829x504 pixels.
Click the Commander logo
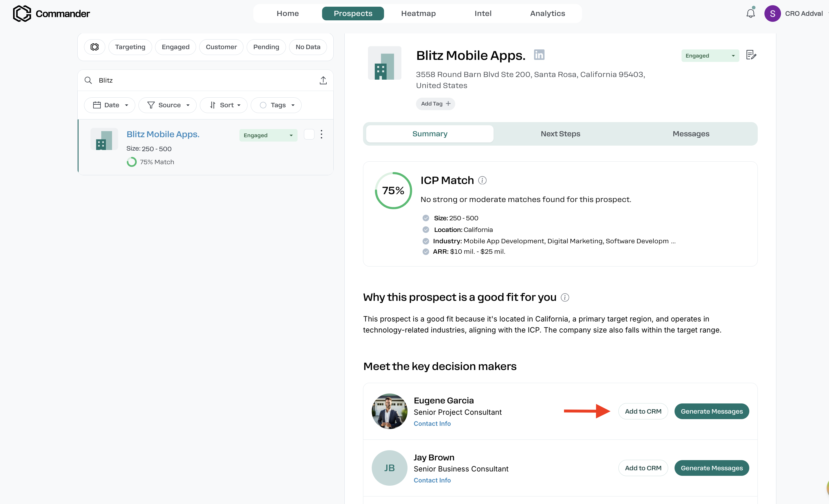[x=51, y=13]
